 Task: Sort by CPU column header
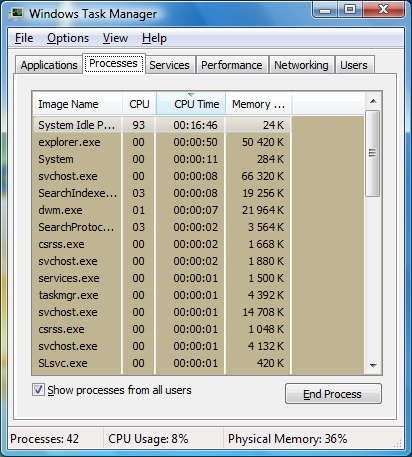139,104
